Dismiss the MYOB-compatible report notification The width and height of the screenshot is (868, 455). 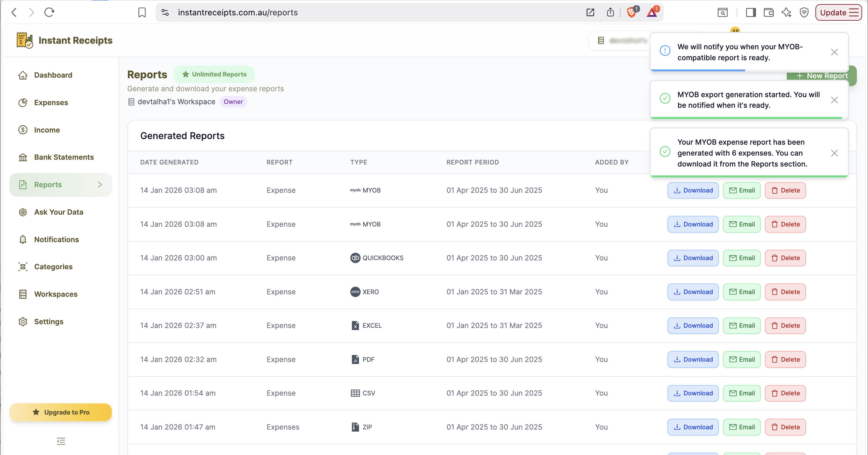834,52
